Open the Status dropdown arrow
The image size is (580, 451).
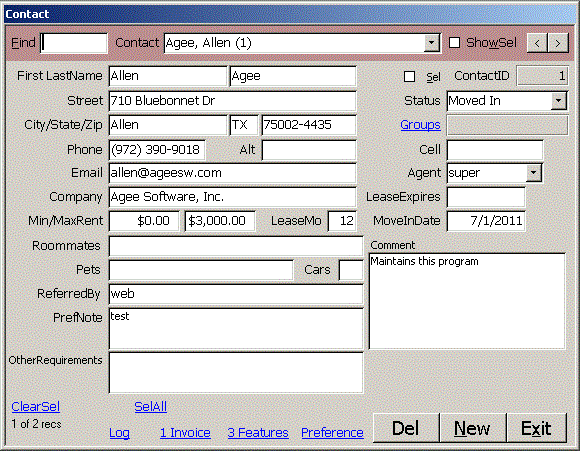point(559,101)
